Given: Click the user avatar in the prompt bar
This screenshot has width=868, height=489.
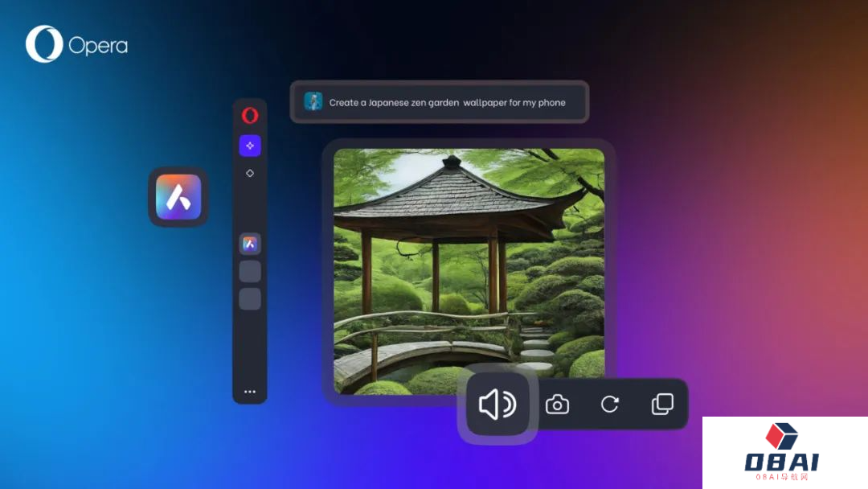Looking at the screenshot, I should click(x=313, y=102).
